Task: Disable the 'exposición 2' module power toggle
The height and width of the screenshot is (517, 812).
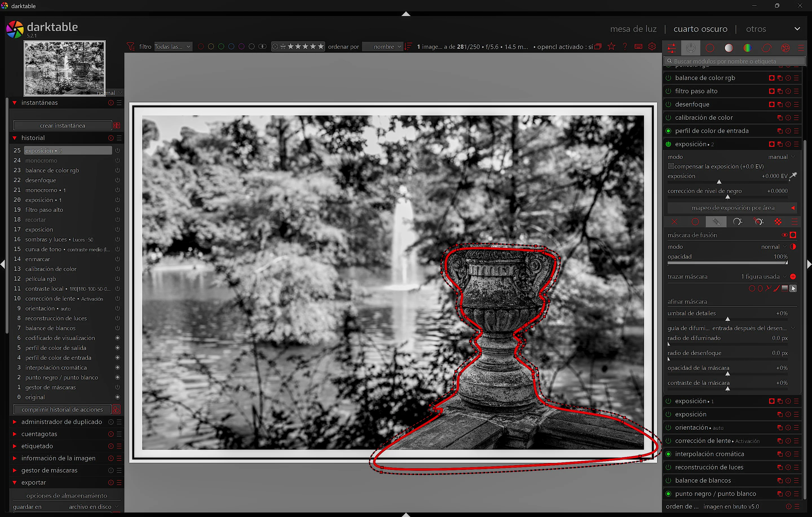Action: coord(668,144)
